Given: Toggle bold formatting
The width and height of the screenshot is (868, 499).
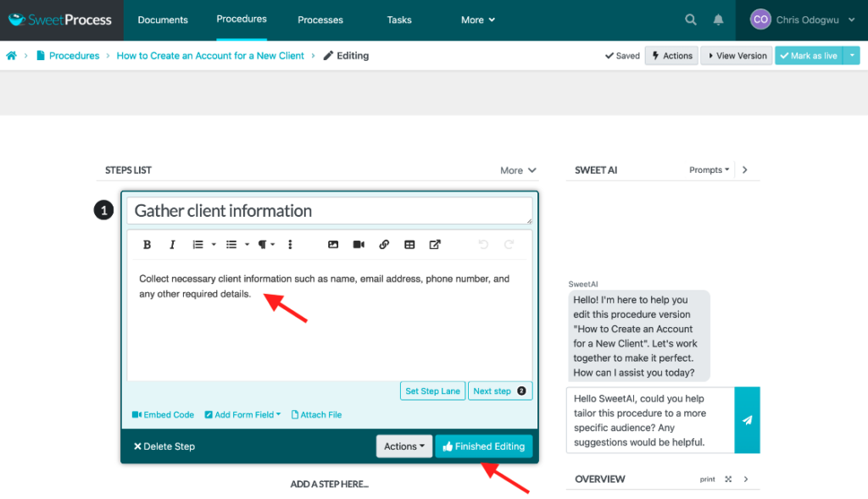Looking at the screenshot, I should click(147, 245).
